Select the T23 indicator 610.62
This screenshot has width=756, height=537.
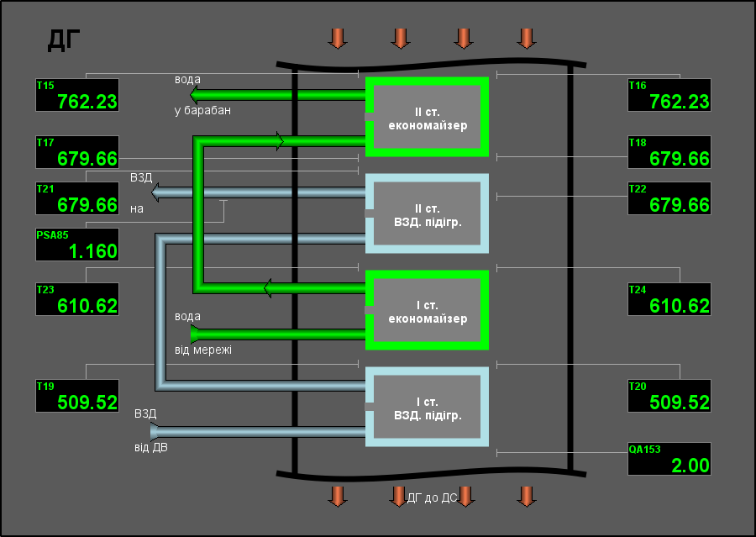click(x=77, y=299)
